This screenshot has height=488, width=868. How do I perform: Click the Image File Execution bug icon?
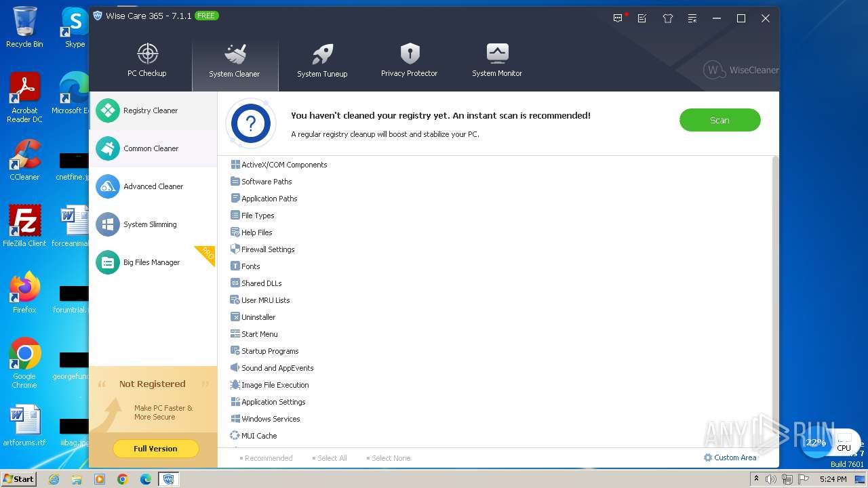click(235, 385)
